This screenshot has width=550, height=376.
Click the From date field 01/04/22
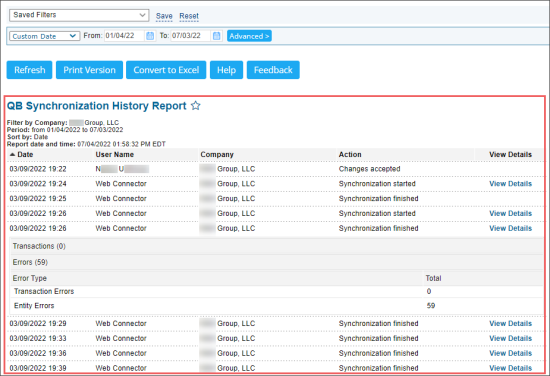point(124,36)
